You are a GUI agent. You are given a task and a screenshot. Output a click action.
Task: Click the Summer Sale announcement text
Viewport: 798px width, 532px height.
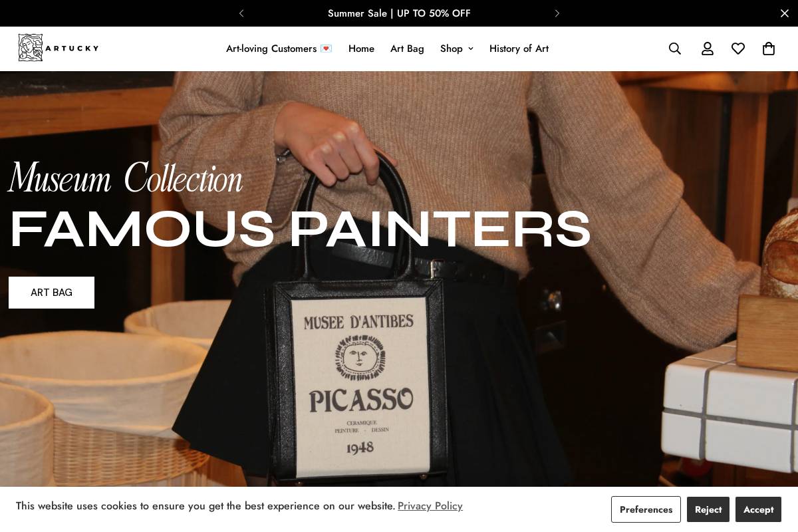[x=399, y=13]
